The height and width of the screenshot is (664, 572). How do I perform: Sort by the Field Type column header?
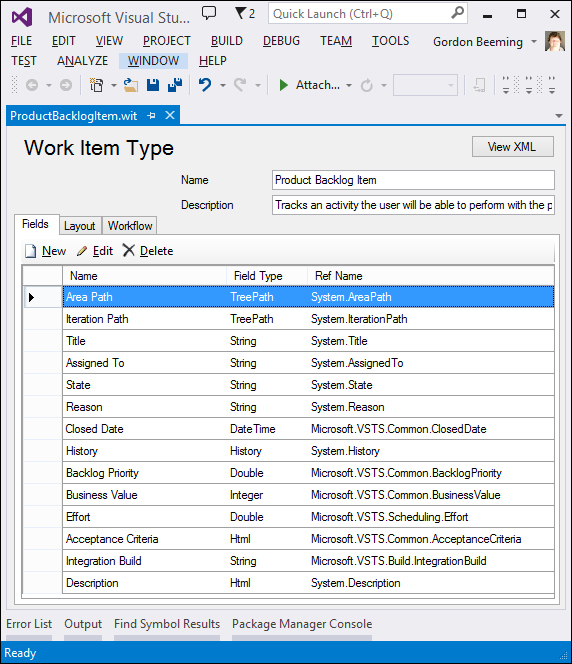(267, 276)
